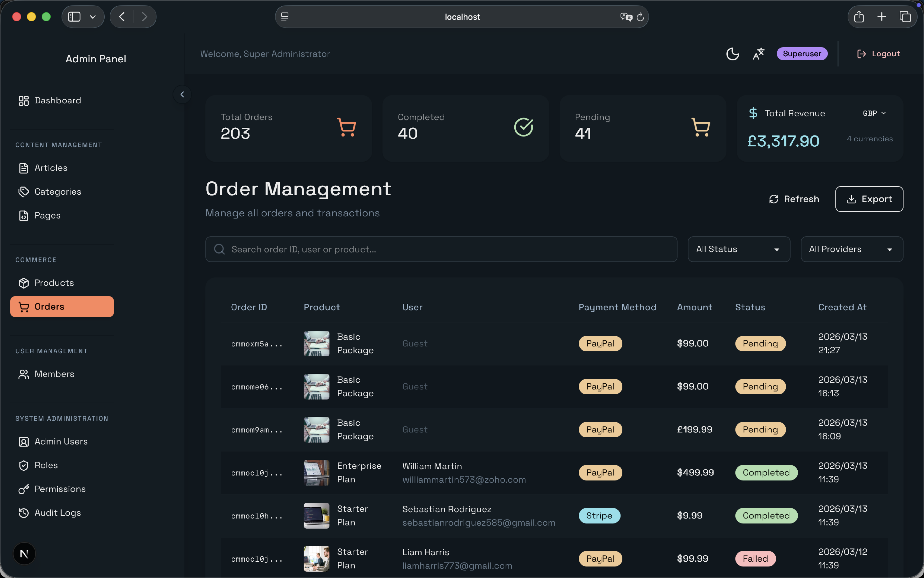Show Safari tab overview
Screen dimensions: 924x578
(x=905, y=17)
